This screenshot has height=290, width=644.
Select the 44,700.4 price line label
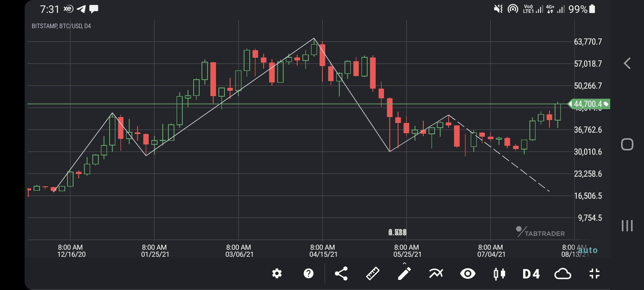coord(589,104)
